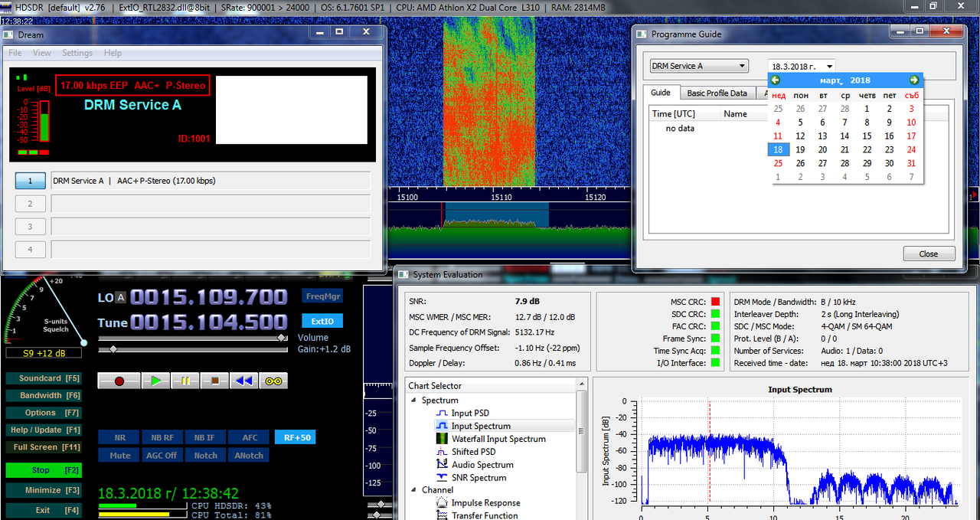Image resolution: width=980 pixels, height=520 pixels.
Task: Click the year 2018 in calendar header
Action: click(x=860, y=80)
